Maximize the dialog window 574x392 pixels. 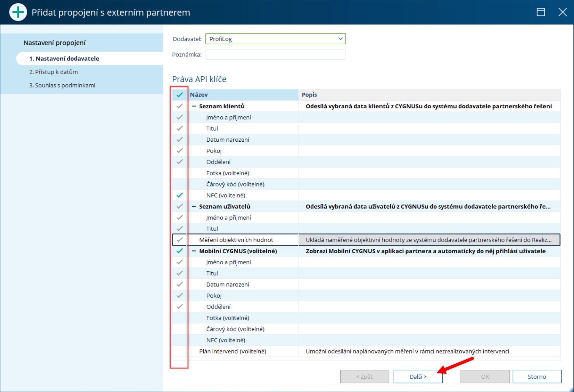click(540, 12)
